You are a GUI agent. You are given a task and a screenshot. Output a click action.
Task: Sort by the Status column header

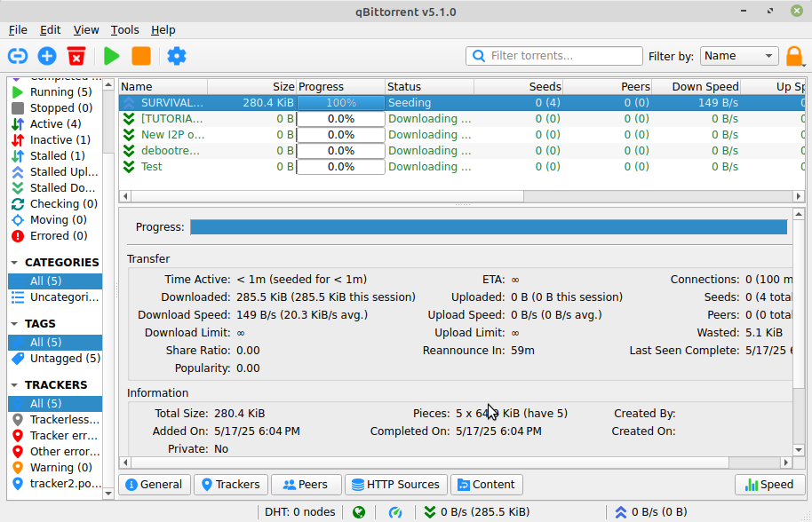430,87
